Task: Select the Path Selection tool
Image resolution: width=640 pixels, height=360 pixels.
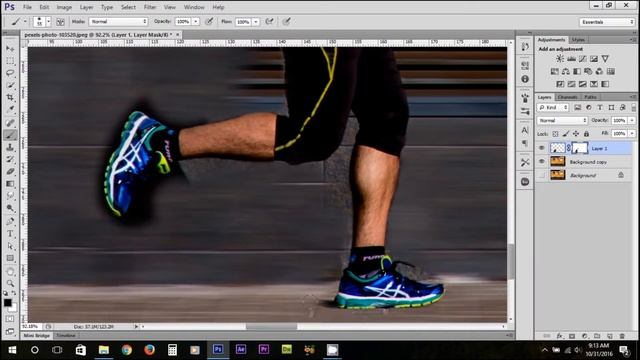Action: click(10, 246)
